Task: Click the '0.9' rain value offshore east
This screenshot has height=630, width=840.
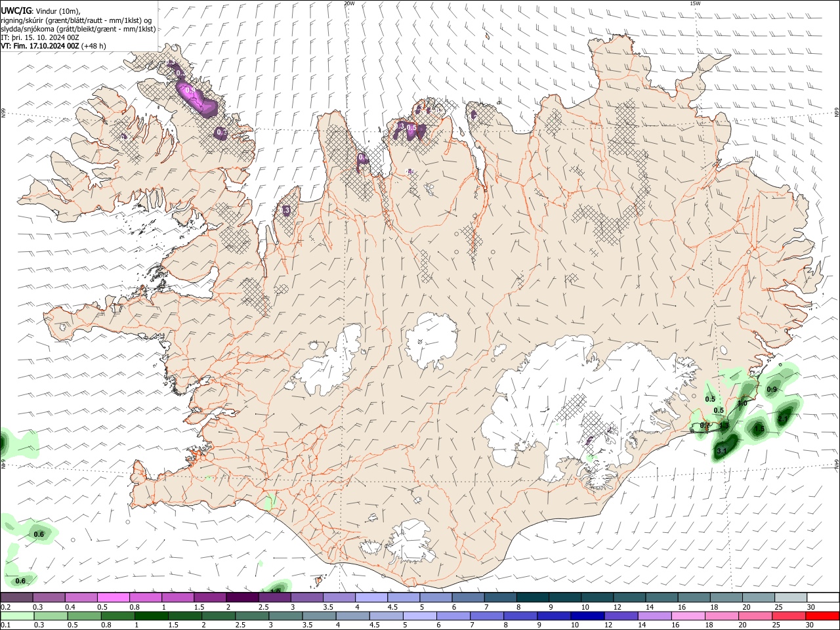Action: pos(772,389)
